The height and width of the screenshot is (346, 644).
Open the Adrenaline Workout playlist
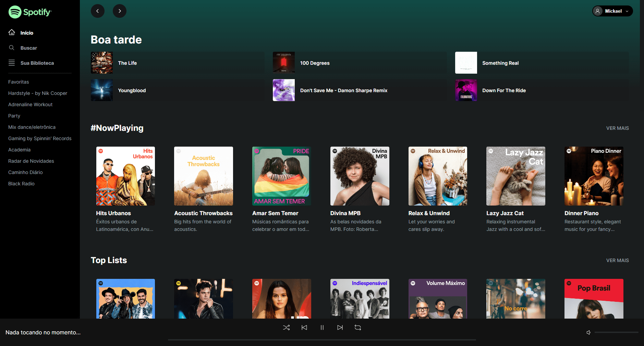[x=31, y=104]
